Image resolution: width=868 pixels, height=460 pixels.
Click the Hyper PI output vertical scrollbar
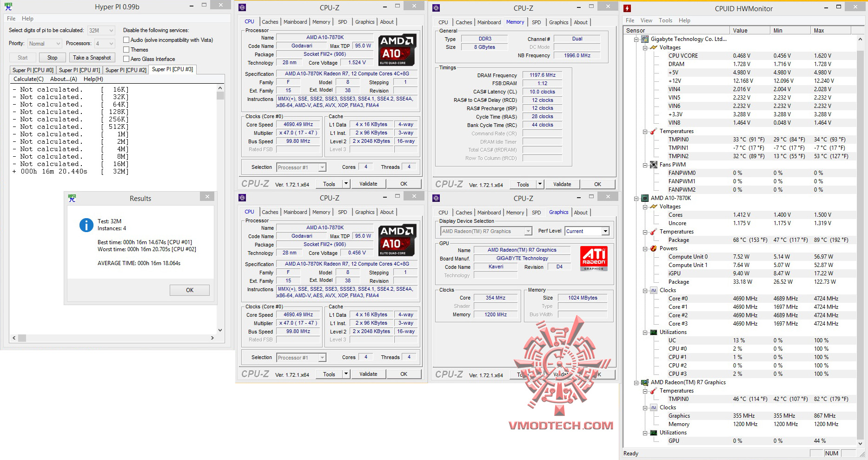(x=220, y=209)
